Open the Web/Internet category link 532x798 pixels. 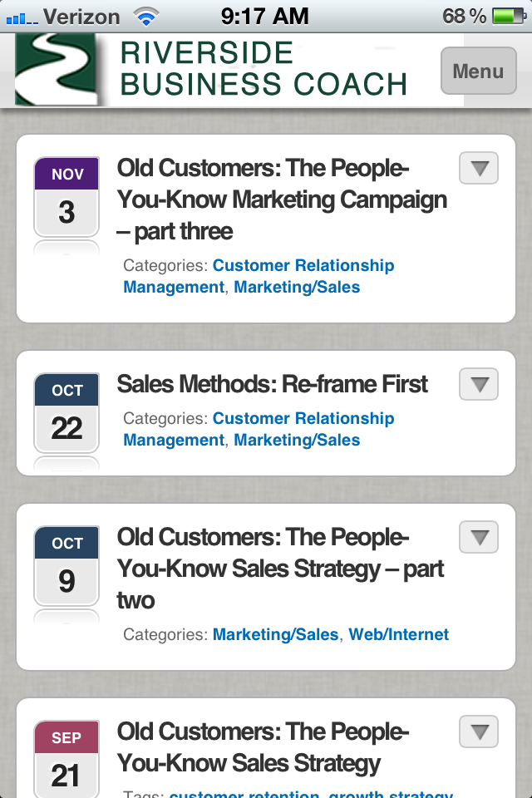pyautogui.click(x=399, y=634)
